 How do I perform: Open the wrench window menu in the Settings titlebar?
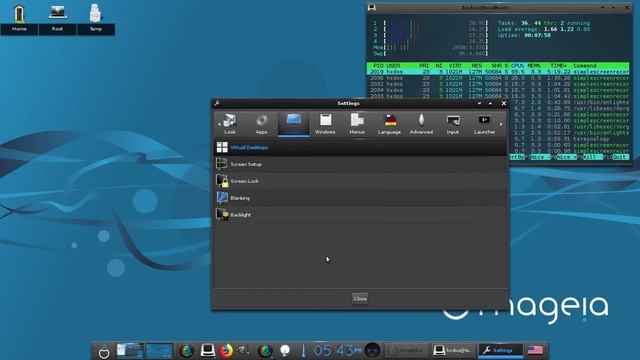(x=217, y=103)
